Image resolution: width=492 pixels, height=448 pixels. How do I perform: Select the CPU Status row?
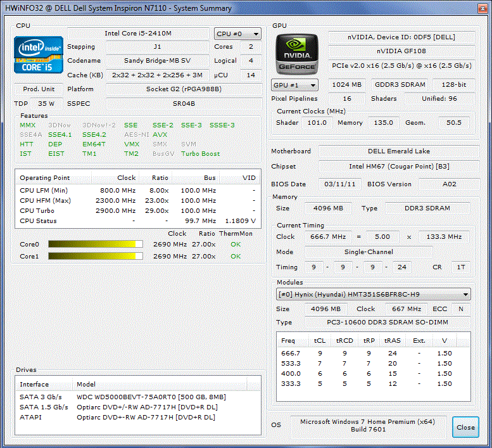coord(138,221)
